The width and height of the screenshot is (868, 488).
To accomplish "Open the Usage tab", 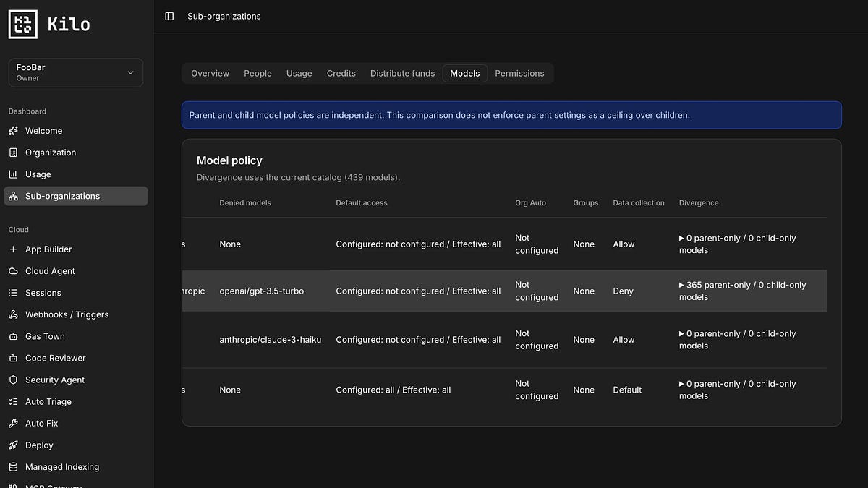I will coord(299,73).
